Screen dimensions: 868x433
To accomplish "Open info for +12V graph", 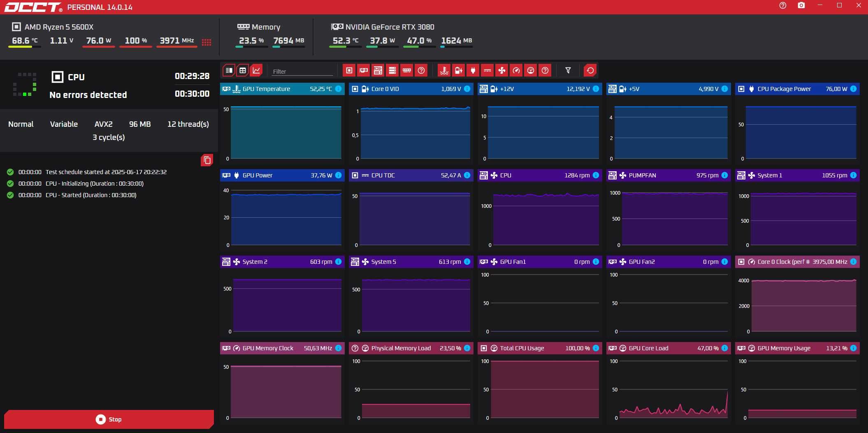I will tap(596, 89).
